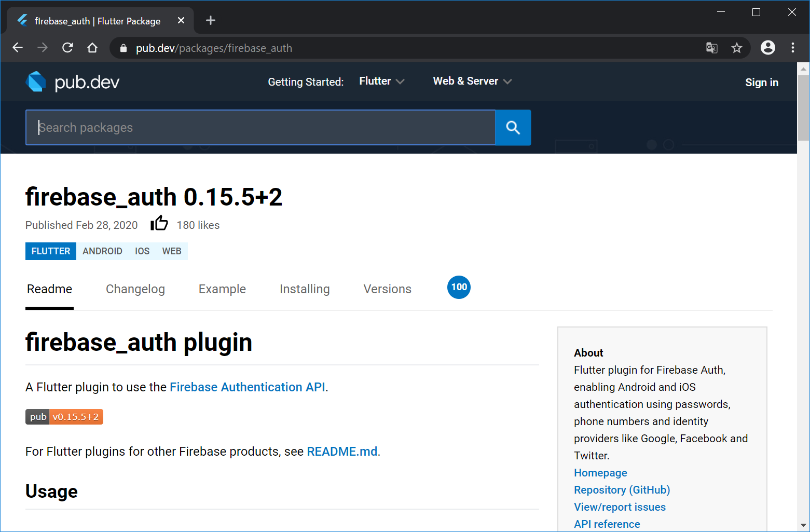Viewport: 810px width, 532px height.
Task: Click the FLUTTER platform tag
Action: click(51, 251)
